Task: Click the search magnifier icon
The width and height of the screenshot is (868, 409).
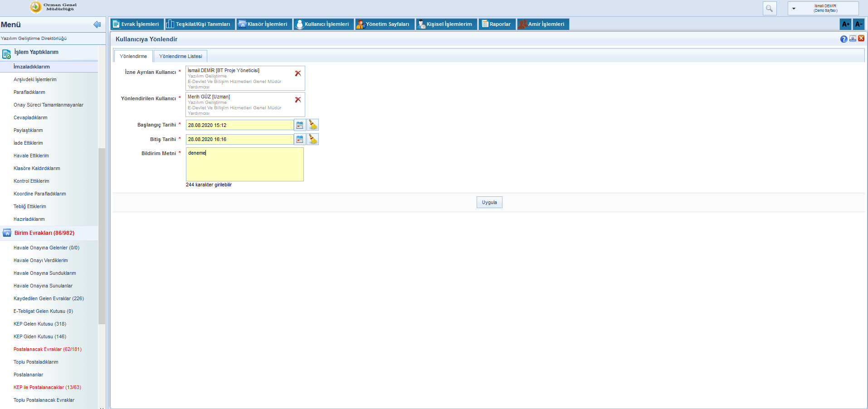Action: [769, 9]
